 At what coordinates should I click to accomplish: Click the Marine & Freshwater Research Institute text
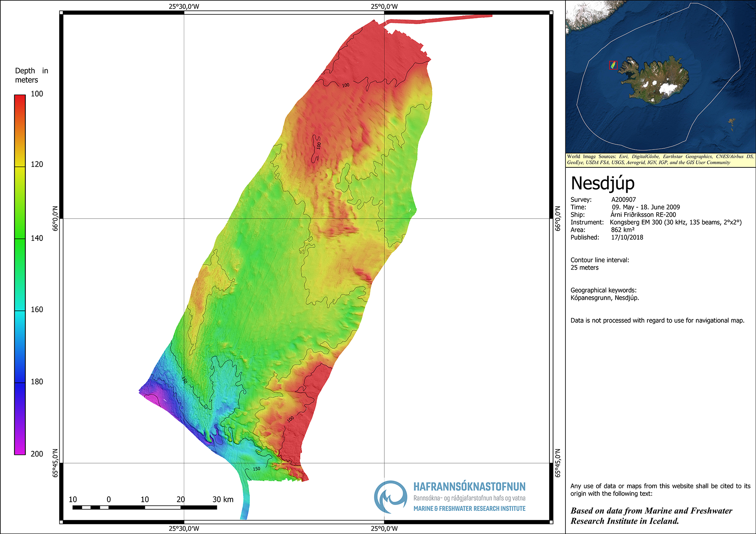pos(469,509)
